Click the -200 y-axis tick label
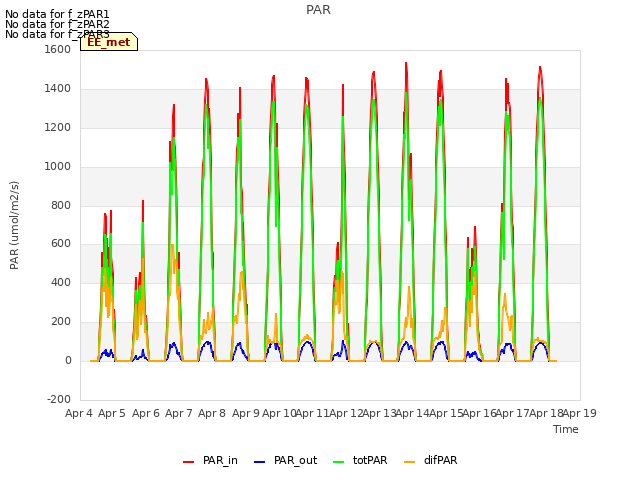The image size is (640, 480). click(x=59, y=399)
